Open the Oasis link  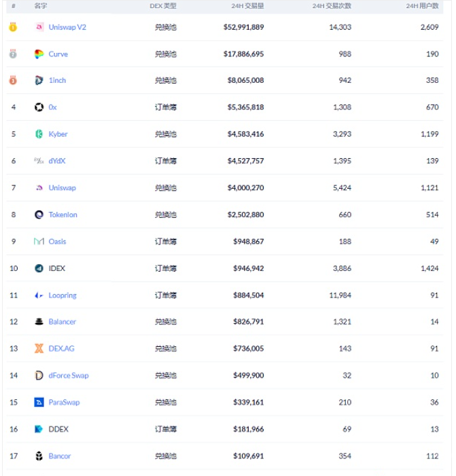pyautogui.click(x=57, y=242)
